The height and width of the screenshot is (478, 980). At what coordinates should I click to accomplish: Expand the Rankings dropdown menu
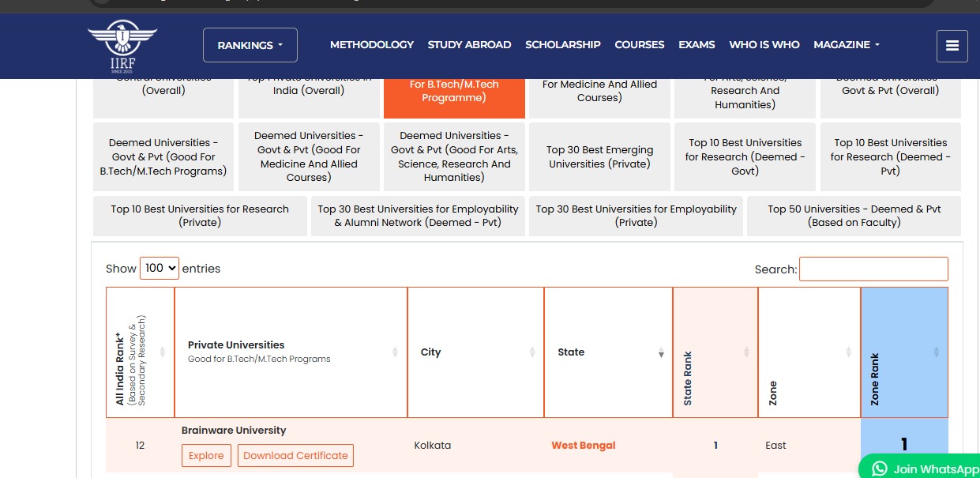(250, 45)
